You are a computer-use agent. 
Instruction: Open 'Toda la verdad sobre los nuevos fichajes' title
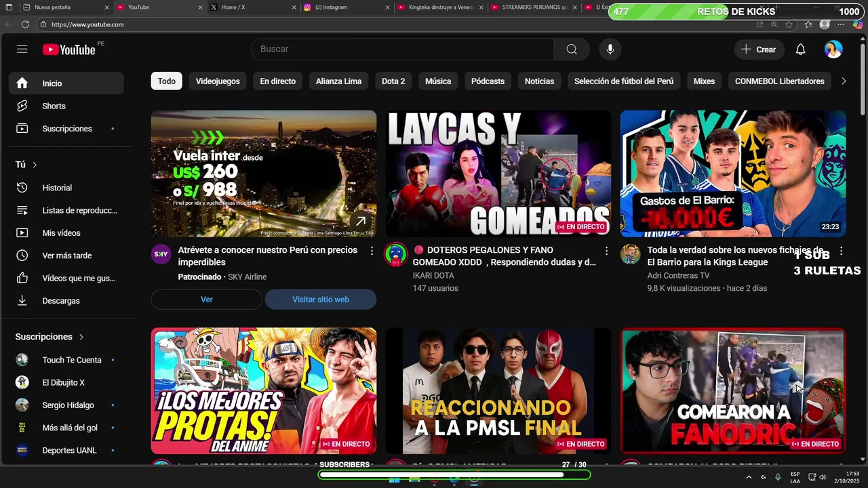click(735, 256)
